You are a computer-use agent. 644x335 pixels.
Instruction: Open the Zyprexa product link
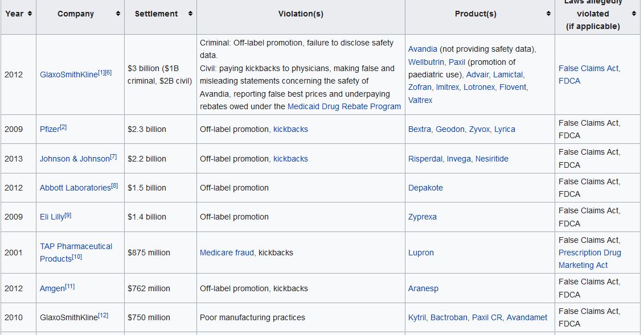click(423, 217)
